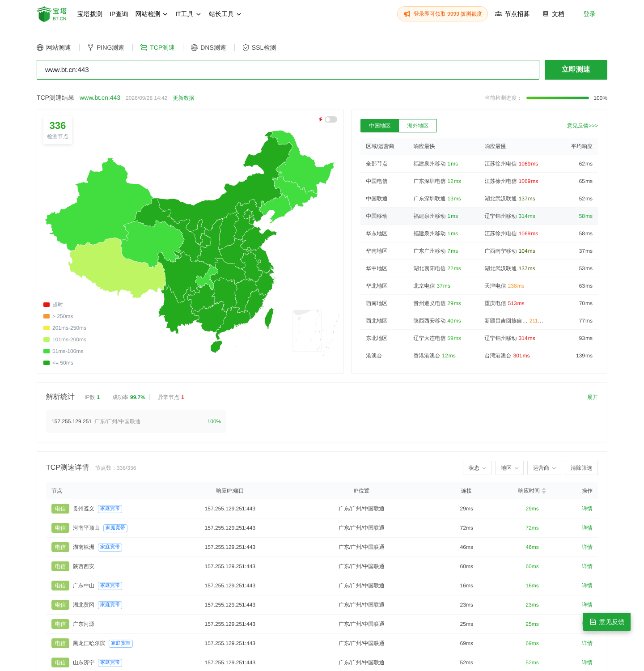The height and width of the screenshot is (671, 644).
Task: Click the feedback floating button icon
Action: click(593, 622)
